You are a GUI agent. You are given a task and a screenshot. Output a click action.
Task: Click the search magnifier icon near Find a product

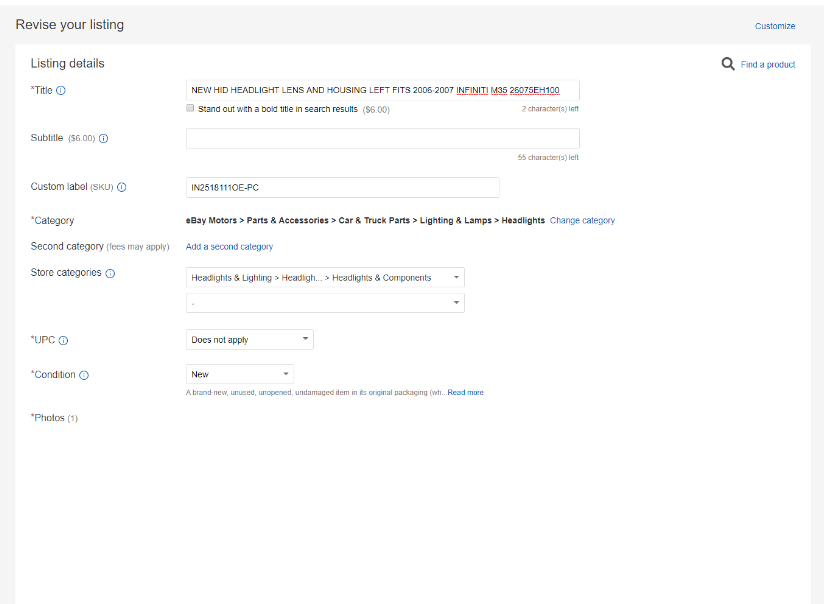[x=728, y=63]
